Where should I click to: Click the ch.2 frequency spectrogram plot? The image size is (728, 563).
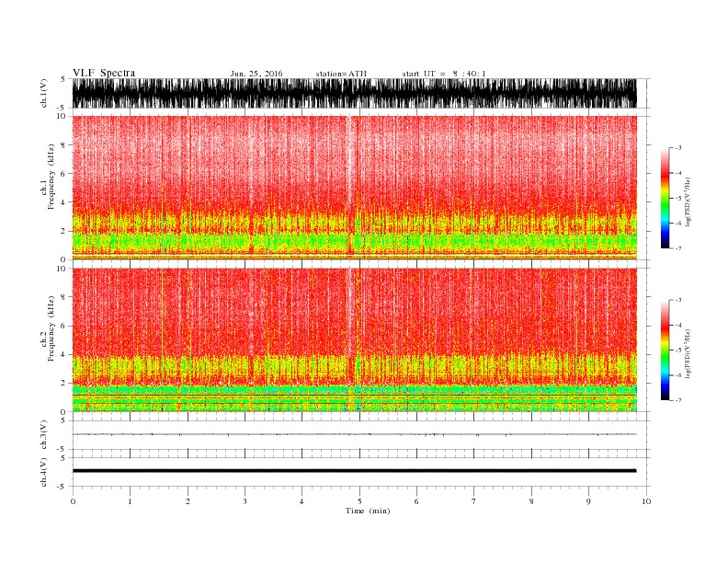[x=354, y=340]
